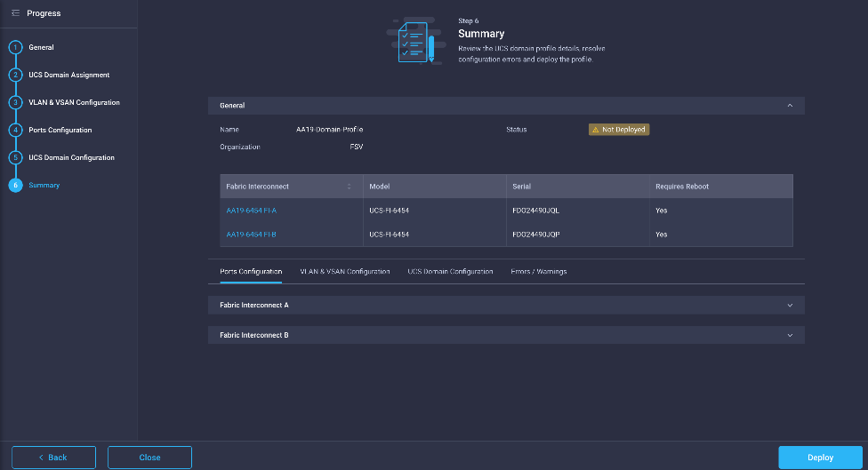
Task: Select Summary step label in sidebar
Action: click(x=44, y=185)
